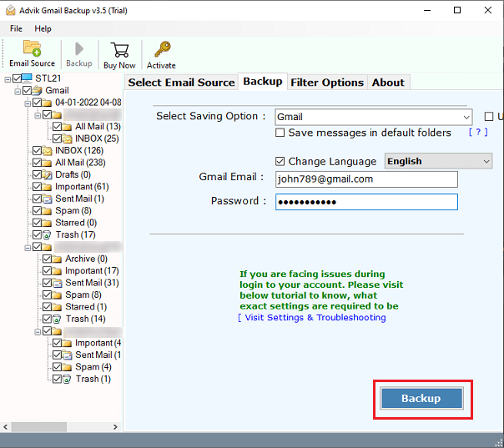Open Visit Settings & Troubleshooting link

312,318
